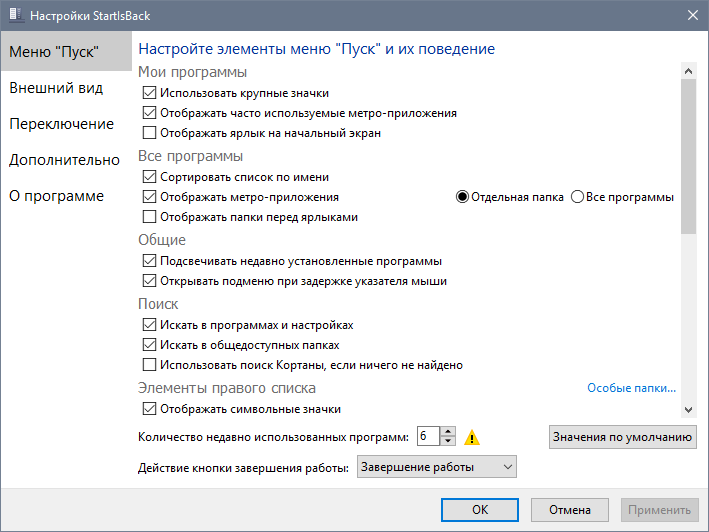
Task: Click in the recent programs number field
Action: pyautogui.click(x=427, y=437)
